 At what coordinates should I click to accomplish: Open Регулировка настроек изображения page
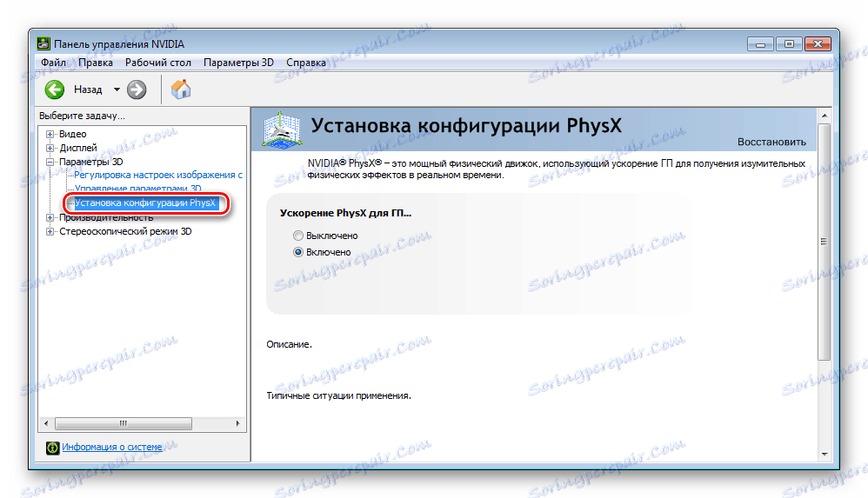(158, 175)
